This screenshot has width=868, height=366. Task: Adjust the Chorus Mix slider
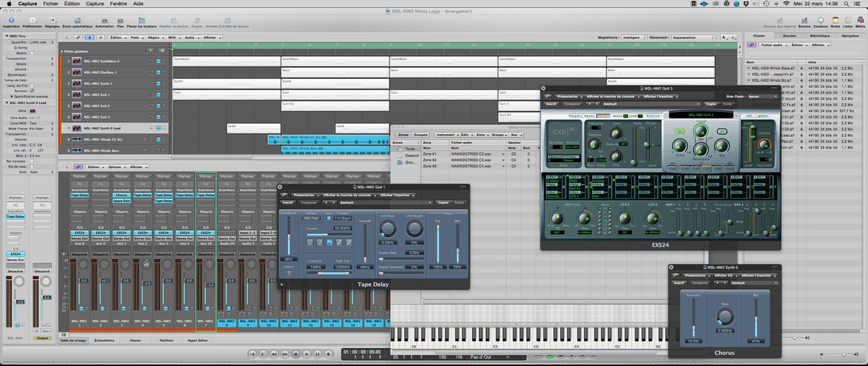755,318
